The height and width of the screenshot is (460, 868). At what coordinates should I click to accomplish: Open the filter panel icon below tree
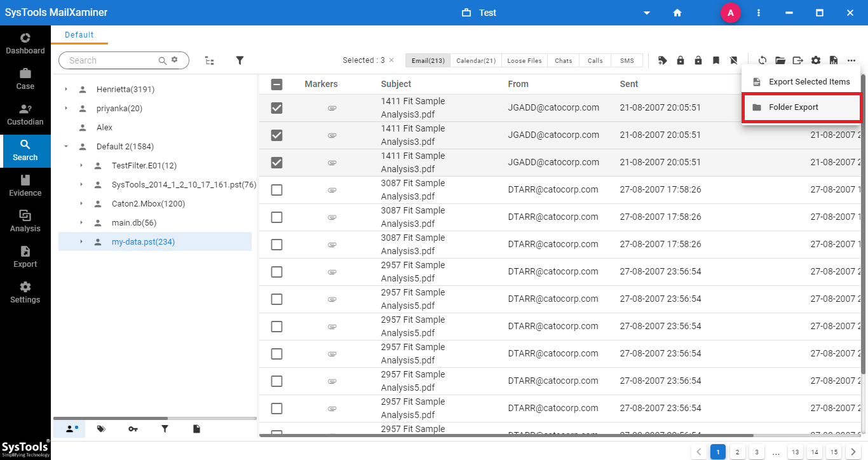click(165, 429)
